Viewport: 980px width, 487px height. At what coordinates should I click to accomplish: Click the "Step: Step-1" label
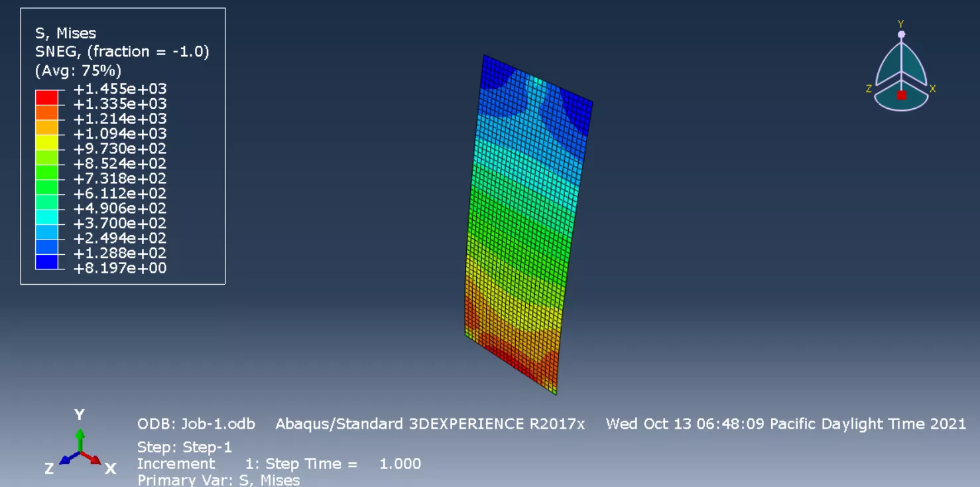[x=184, y=447]
